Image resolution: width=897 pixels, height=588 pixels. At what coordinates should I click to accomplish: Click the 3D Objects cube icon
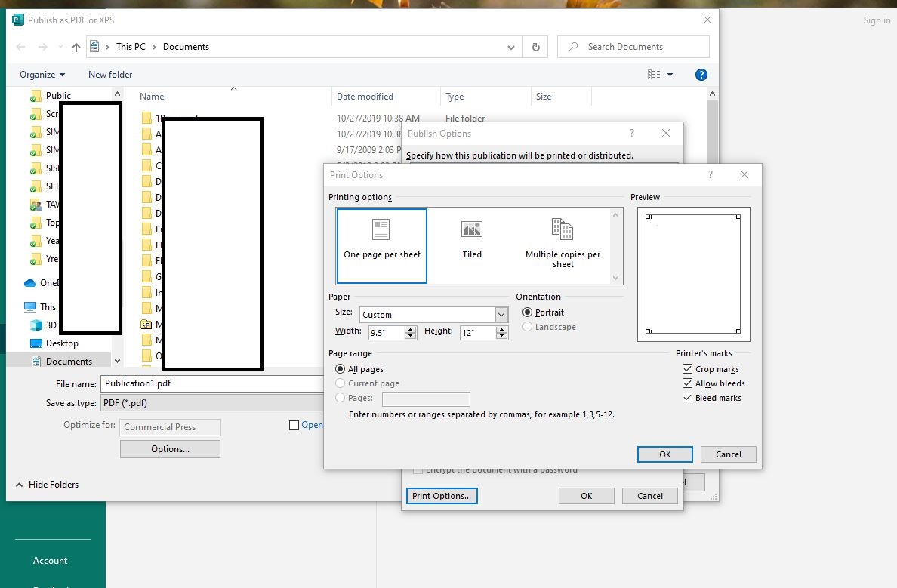click(x=36, y=325)
